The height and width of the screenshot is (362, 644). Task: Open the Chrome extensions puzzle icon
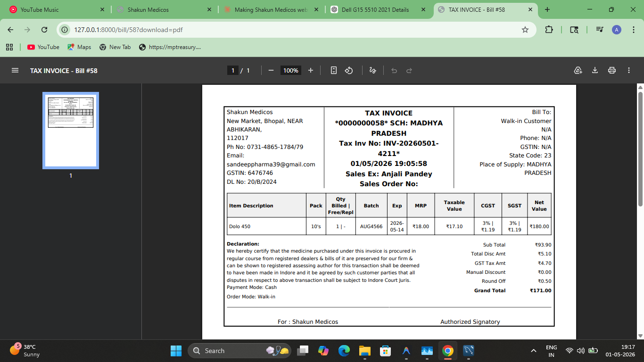[549, 30]
